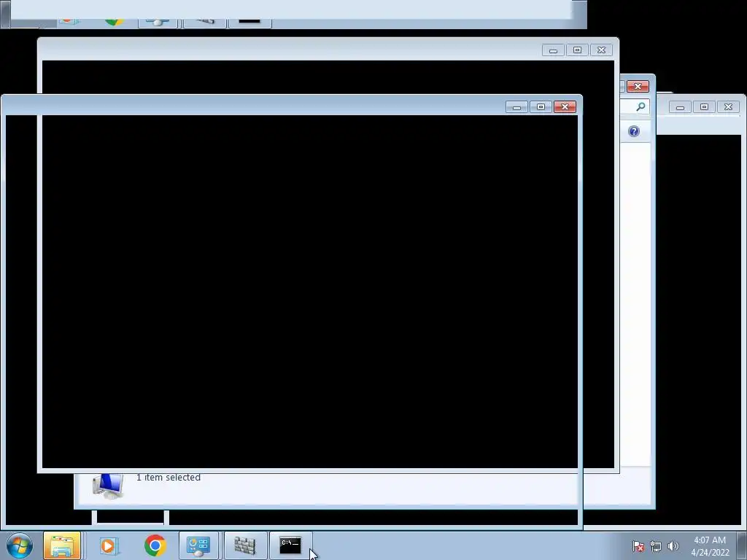This screenshot has height=560, width=747.
Task: Maximize the second black window behind
Action: [x=578, y=50]
